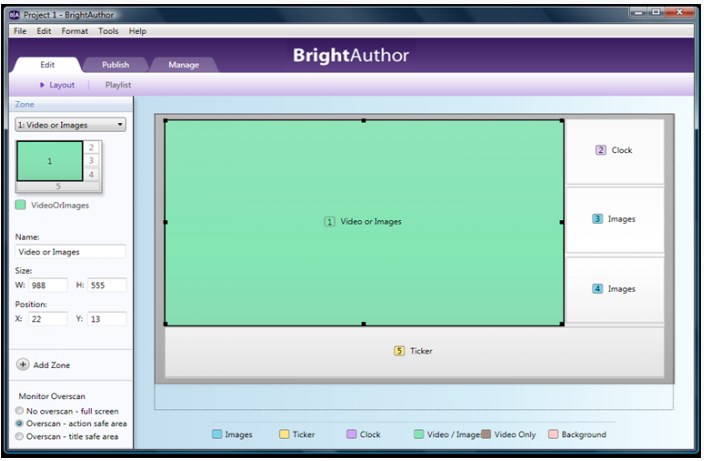Click the zone 4 Images number badge

click(x=597, y=289)
